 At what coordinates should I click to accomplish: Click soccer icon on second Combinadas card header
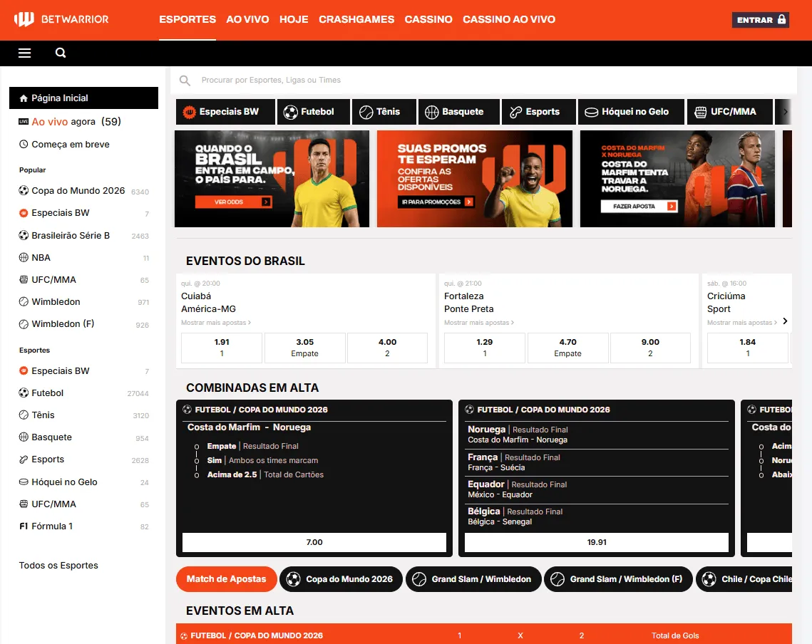[x=469, y=410]
